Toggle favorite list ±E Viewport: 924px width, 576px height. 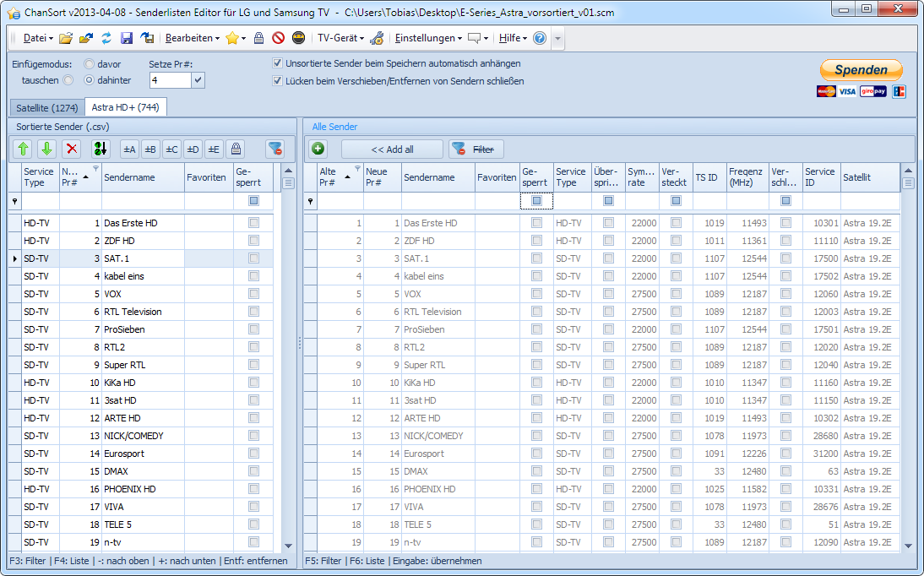coord(214,149)
